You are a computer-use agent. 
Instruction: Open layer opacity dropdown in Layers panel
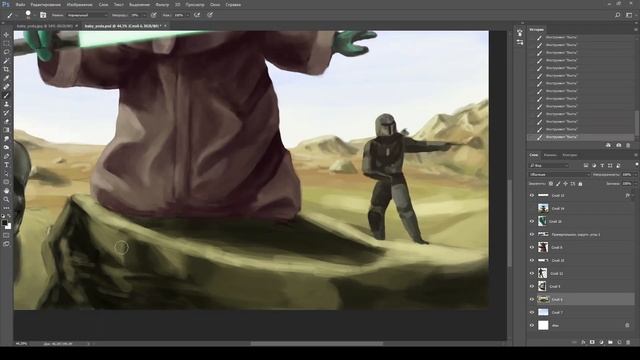click(635, 174)
